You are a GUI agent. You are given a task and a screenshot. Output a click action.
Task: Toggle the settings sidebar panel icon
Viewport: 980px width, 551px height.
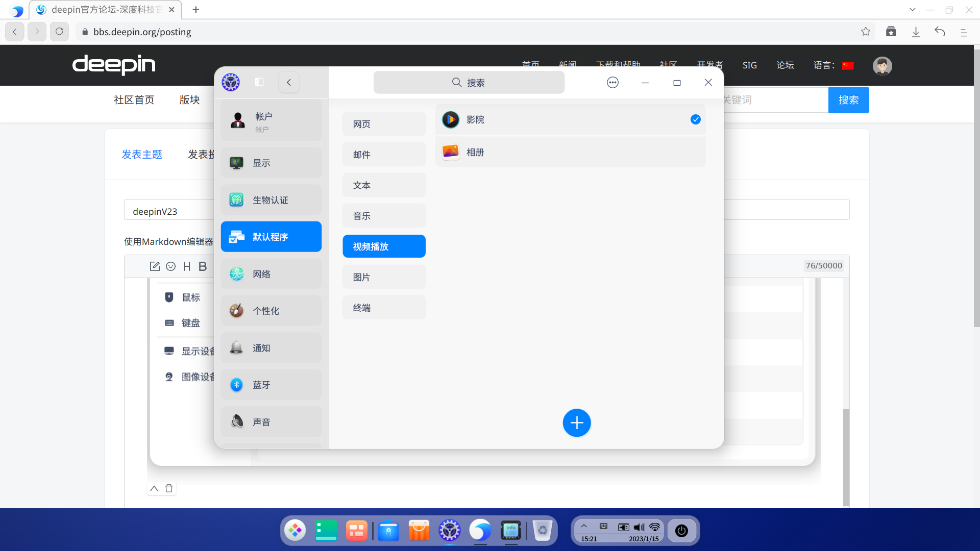coord(259,82)
